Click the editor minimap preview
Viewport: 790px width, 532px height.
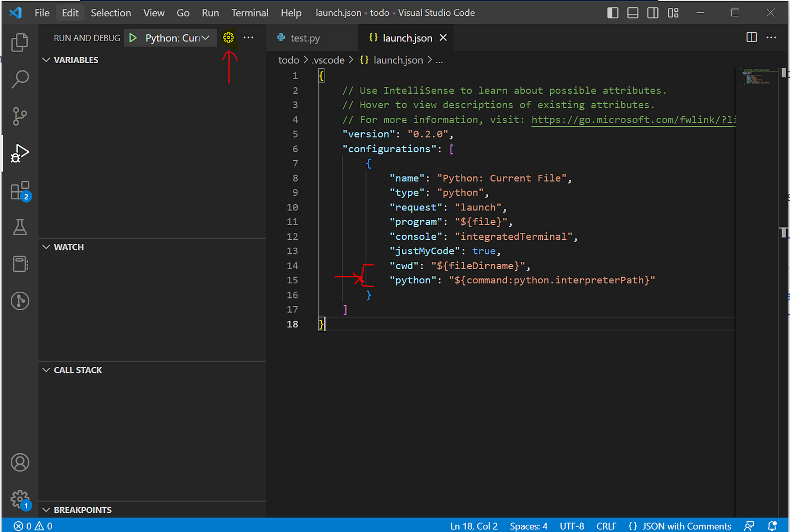pyautogui.click(x=758, y=77)
